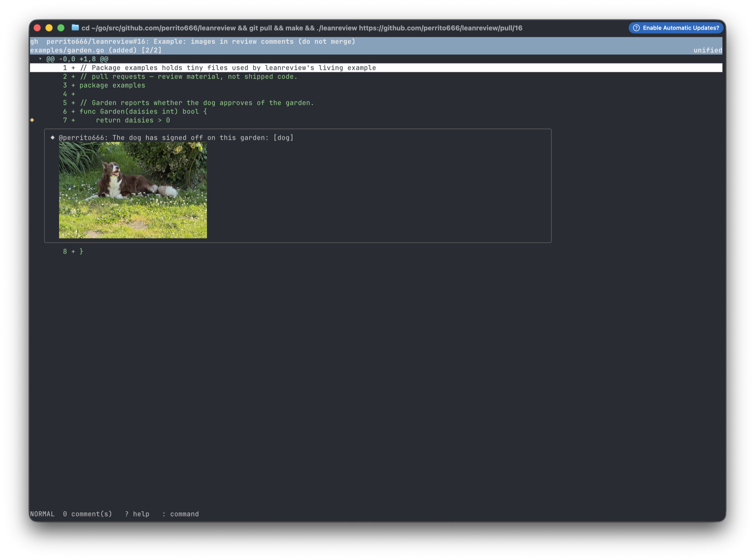Select empty added line 4

[x=376, y=94]
